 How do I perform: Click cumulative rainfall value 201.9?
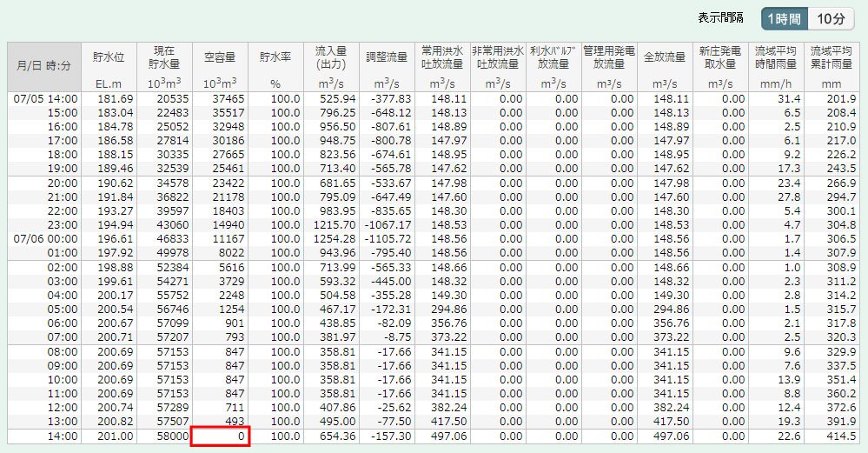pos(841,99)
